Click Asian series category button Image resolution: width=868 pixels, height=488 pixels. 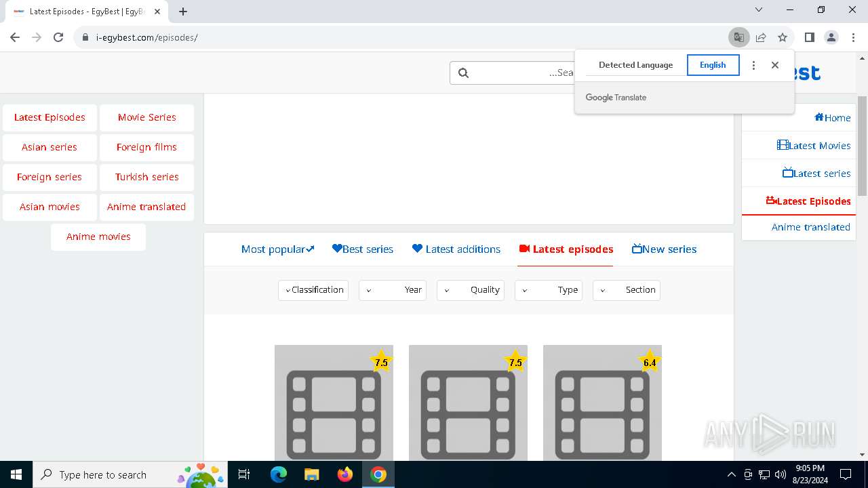(x=50, y=147)
